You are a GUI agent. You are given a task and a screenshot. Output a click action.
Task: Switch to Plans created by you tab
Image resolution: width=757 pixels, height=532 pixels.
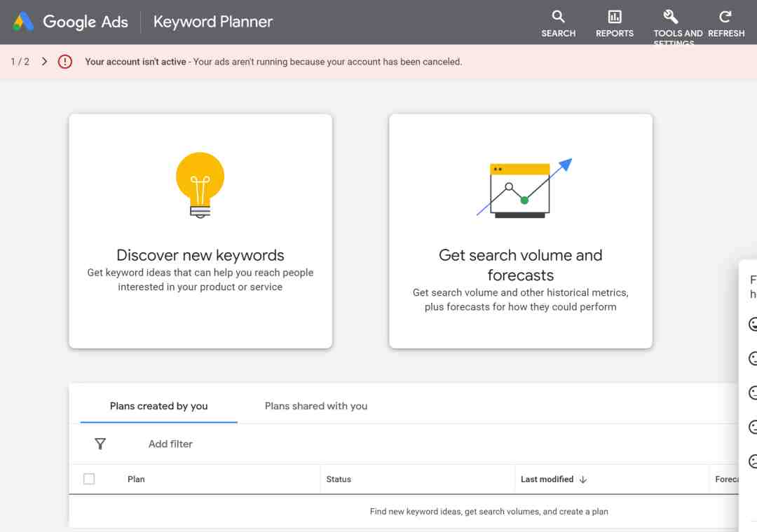[158, 406]
